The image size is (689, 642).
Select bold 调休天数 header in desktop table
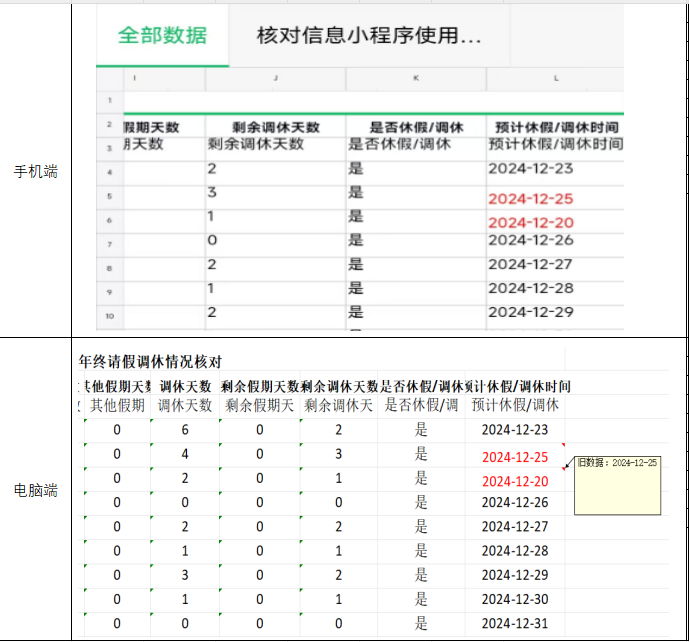(x=185, y=387)
